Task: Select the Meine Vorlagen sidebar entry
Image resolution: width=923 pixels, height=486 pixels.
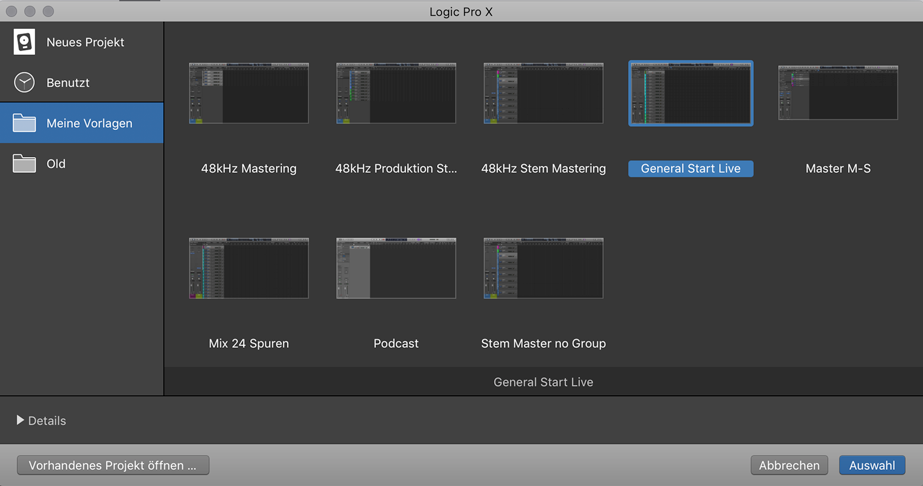Action: tap(82, 123)
